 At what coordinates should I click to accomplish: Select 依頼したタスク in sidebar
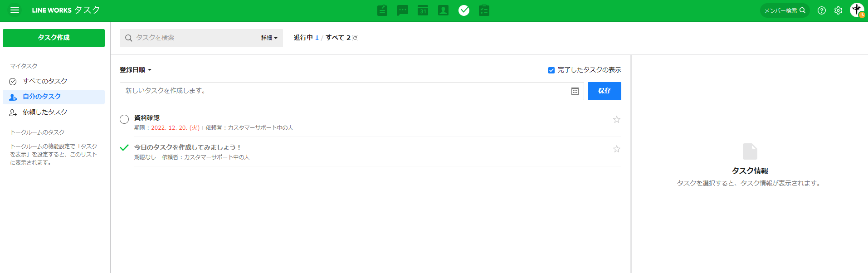click(x=45, y=112)
